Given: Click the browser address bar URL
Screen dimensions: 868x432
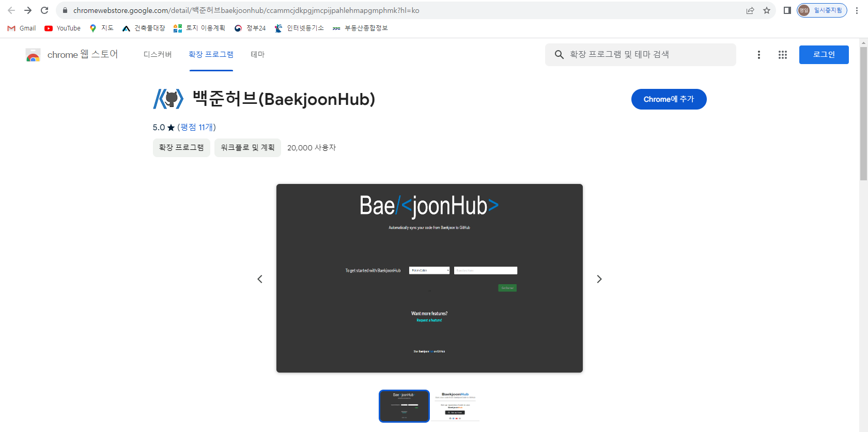Looking at the screenshot, I should [x=246, y=10].
